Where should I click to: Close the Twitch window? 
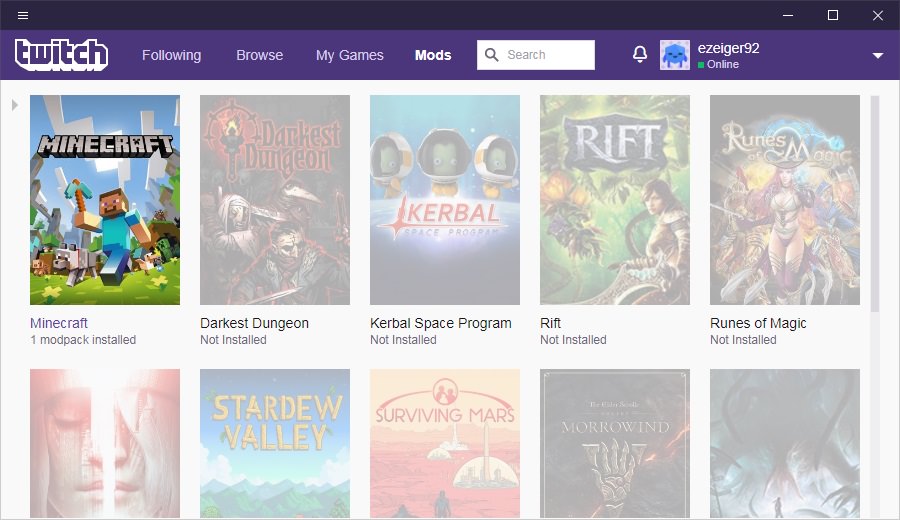pos(878,15)
